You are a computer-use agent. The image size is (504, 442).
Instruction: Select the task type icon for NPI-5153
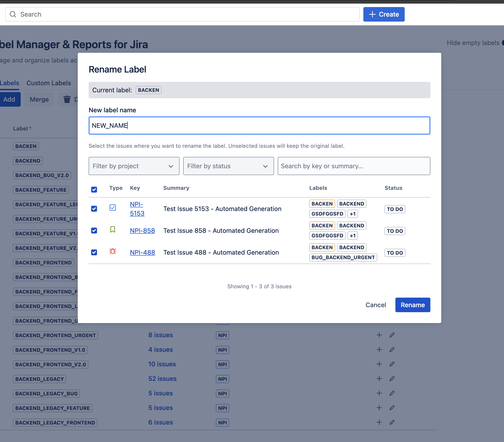point(113,208)
